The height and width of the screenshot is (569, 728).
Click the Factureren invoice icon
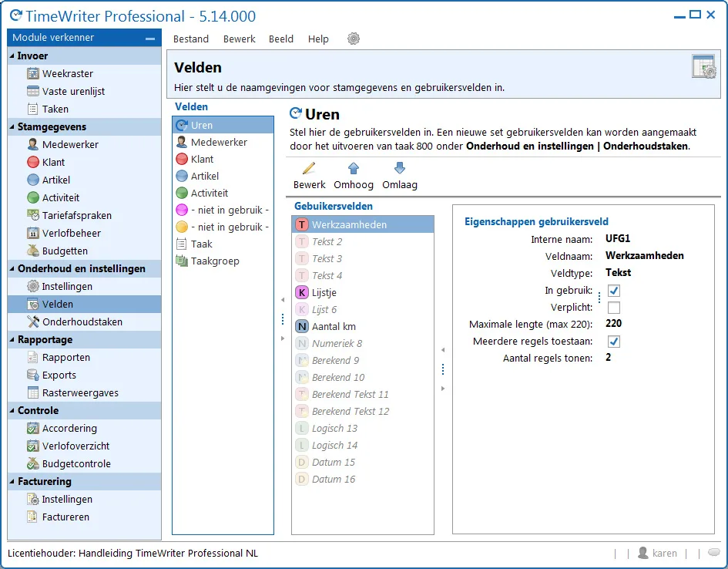tap(32, 517)
